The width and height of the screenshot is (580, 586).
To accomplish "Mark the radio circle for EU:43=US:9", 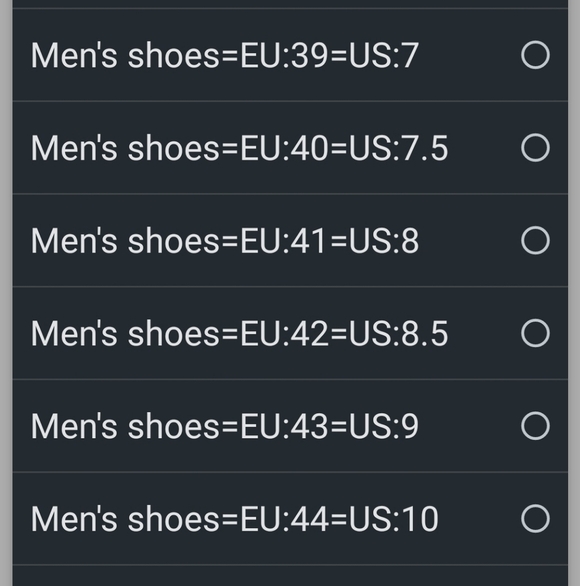I will (x=535, y=426).
